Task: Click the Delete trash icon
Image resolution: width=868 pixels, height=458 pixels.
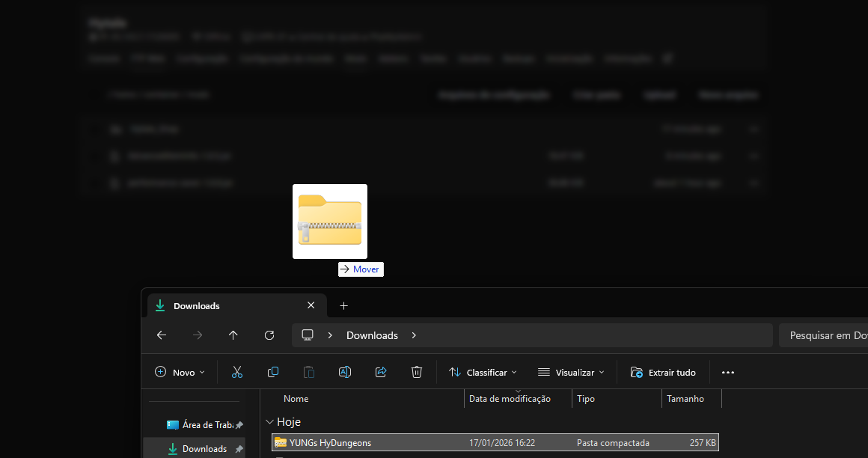Action: [x=417, y=372]
